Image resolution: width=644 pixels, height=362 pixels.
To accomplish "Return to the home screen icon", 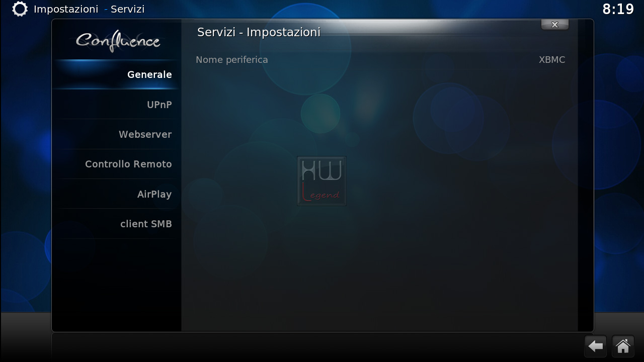I will pos(623,346).
